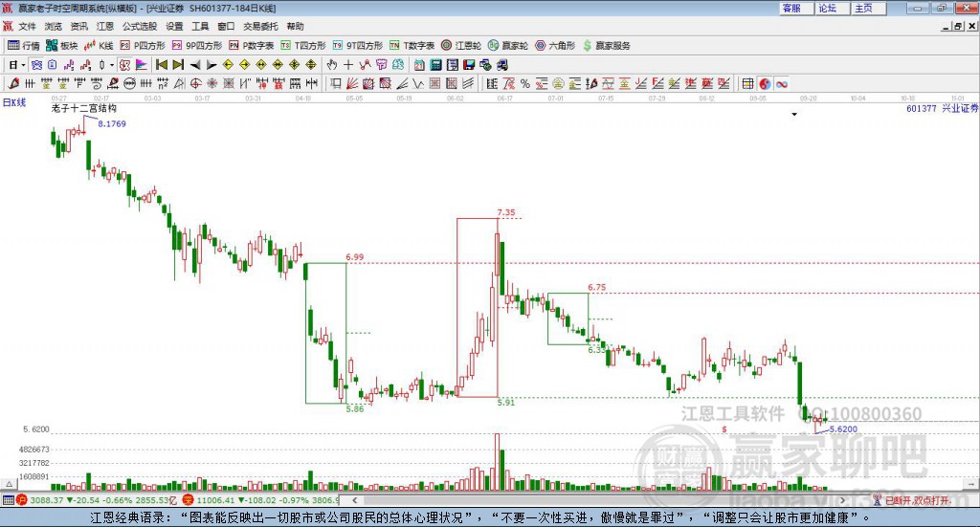Viewport: 980px width, 527px height.
Task: Click the 老子十二宫结构 title text
Action: pyautogui.click(x=84, y=108)
